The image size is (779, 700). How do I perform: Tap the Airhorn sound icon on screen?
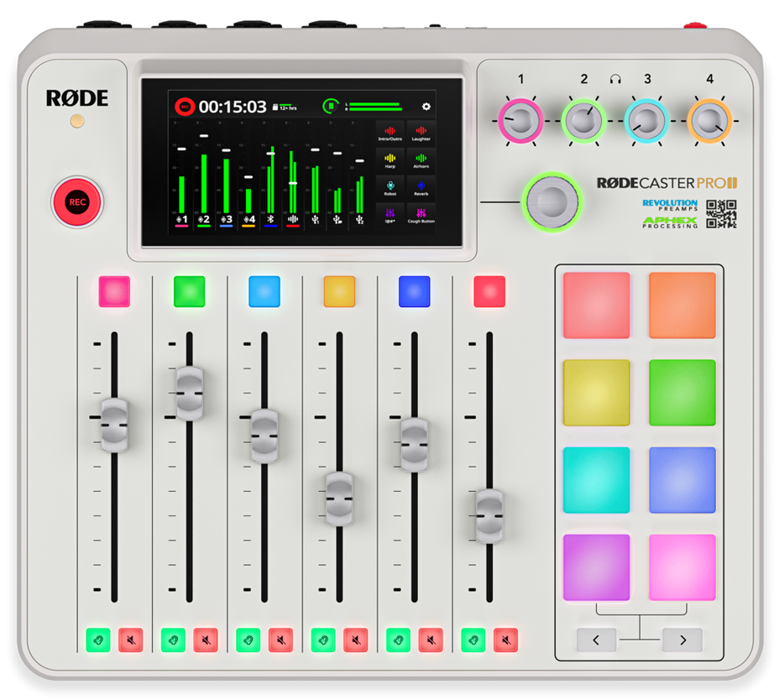[x=421, y=160]
